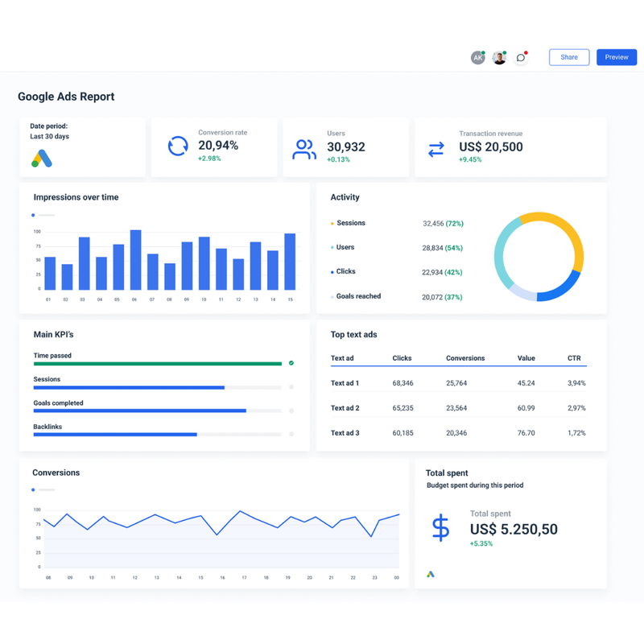Viewport: 644px width, 644px height.
Task: Click the Impressions chart legend marker
Action: coord(33,216)
